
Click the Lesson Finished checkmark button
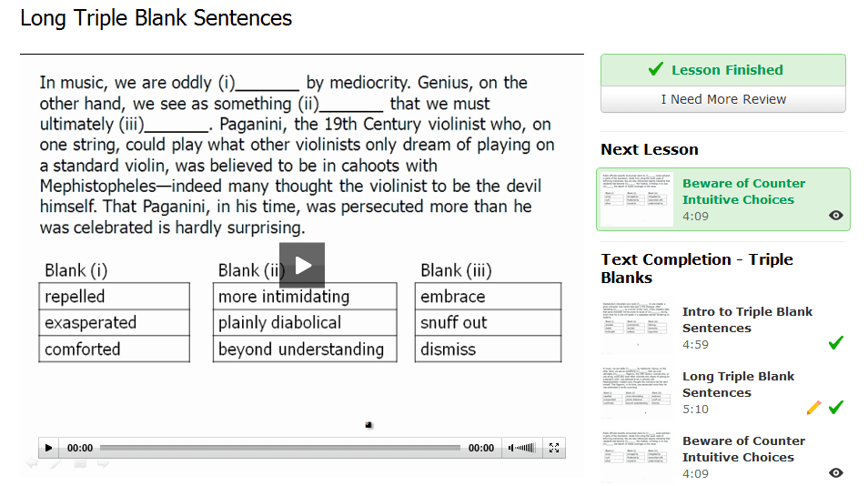tap(723, 70)
